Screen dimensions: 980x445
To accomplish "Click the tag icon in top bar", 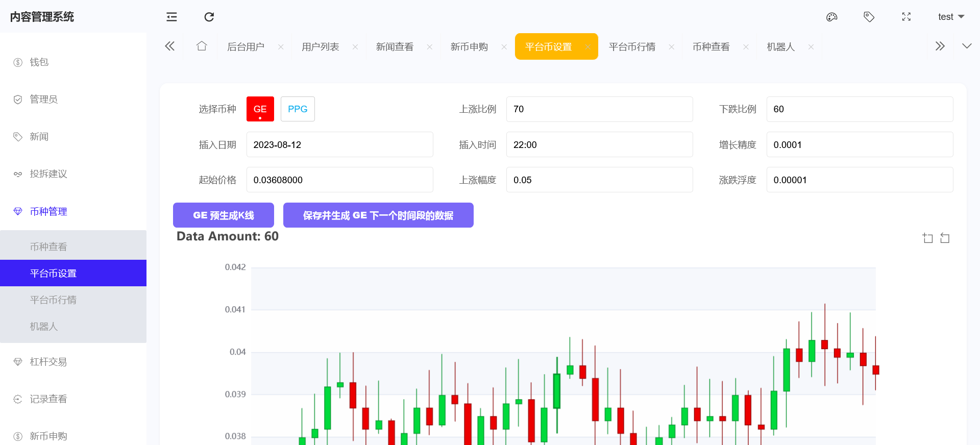I will (869, 17).
